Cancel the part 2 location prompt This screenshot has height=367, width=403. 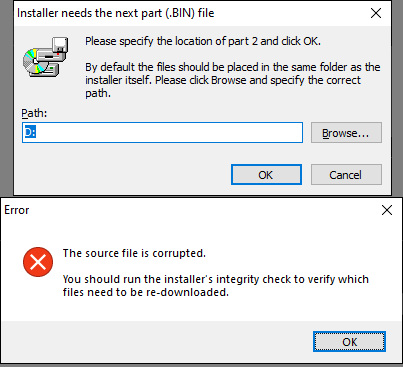click(x=346, y=175)
